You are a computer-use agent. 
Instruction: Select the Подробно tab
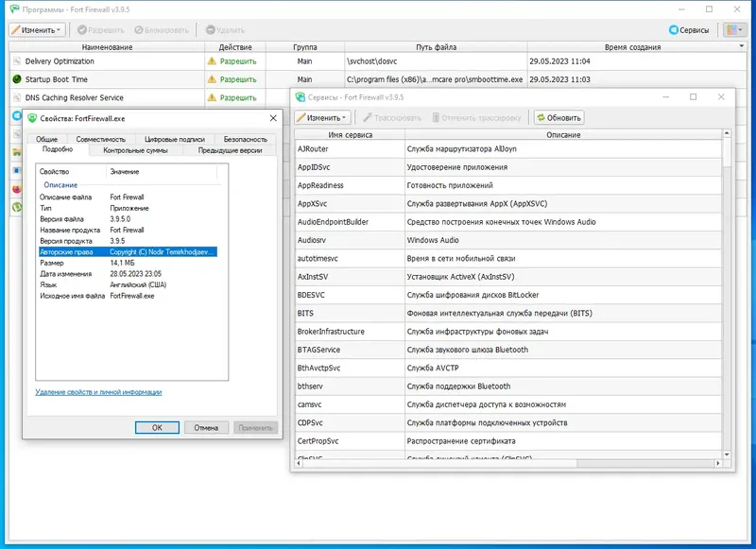coord(58,149)
